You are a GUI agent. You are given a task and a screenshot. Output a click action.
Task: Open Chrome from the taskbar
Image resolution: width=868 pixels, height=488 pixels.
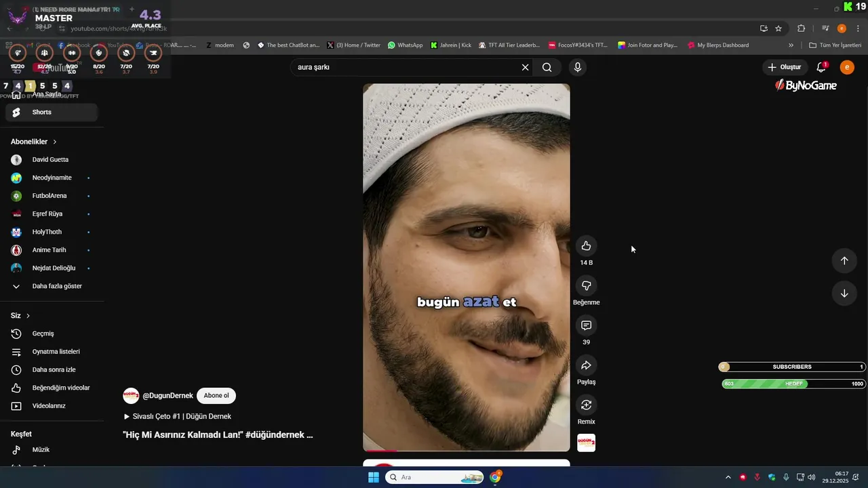(496, 477)
